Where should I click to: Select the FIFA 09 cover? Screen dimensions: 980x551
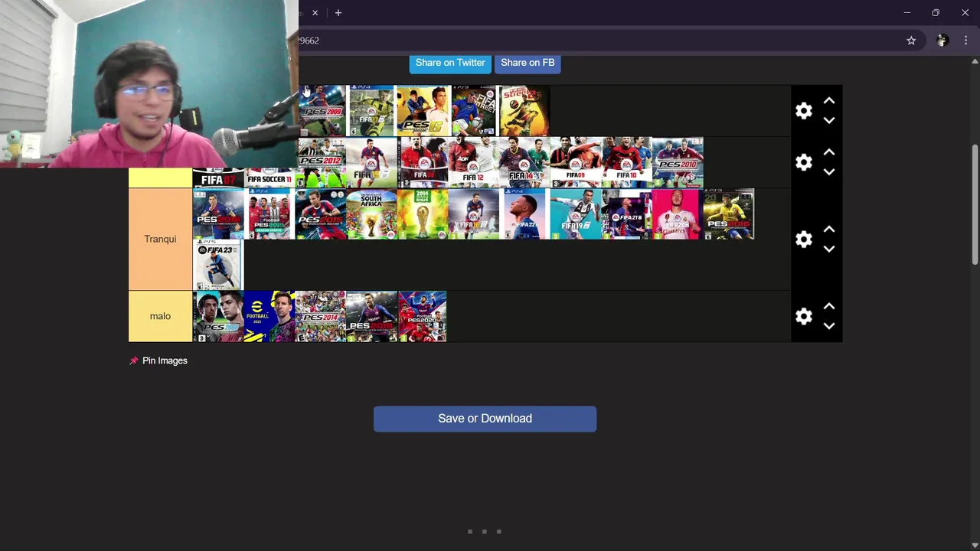(x=576, y=162)
